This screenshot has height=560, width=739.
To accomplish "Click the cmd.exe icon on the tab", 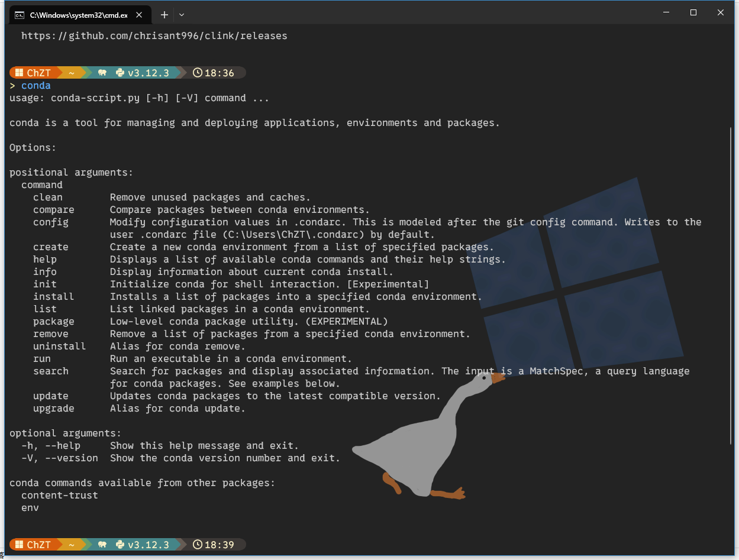I will pyautogui.click(x=20, y=15).
